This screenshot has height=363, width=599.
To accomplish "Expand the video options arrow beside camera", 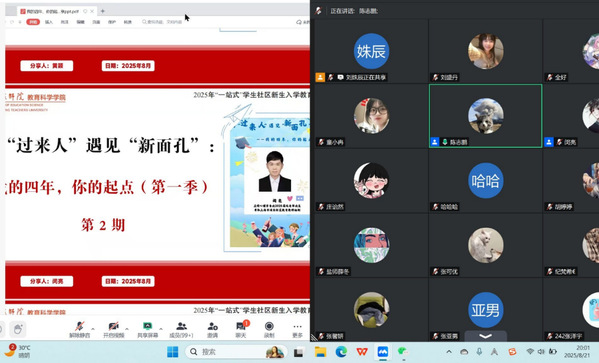I will [x=127, y=328].
